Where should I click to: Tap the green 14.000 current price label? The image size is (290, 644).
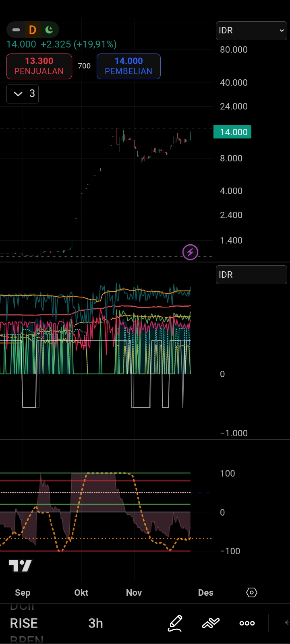tap(232, 132)
